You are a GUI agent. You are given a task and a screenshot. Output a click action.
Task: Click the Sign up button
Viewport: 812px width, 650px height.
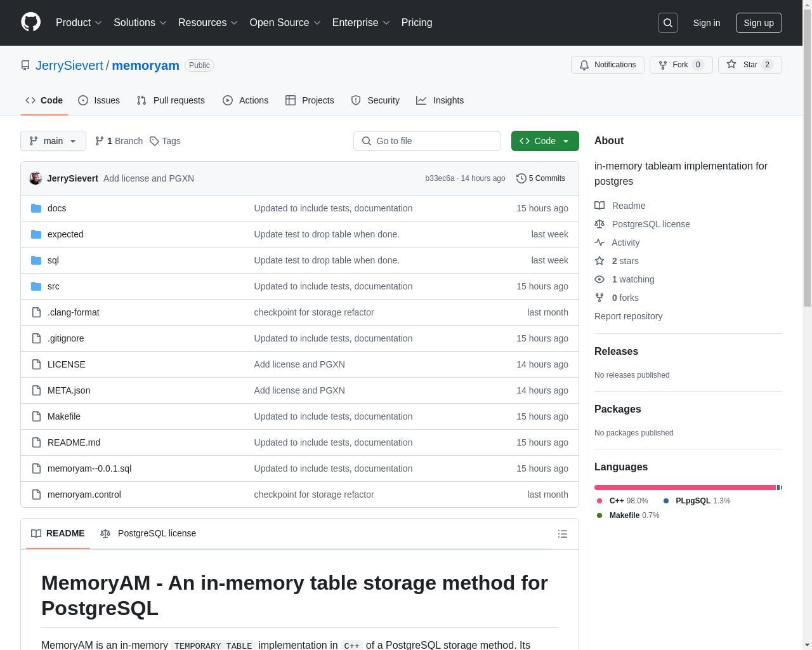(x=759, y=23)
